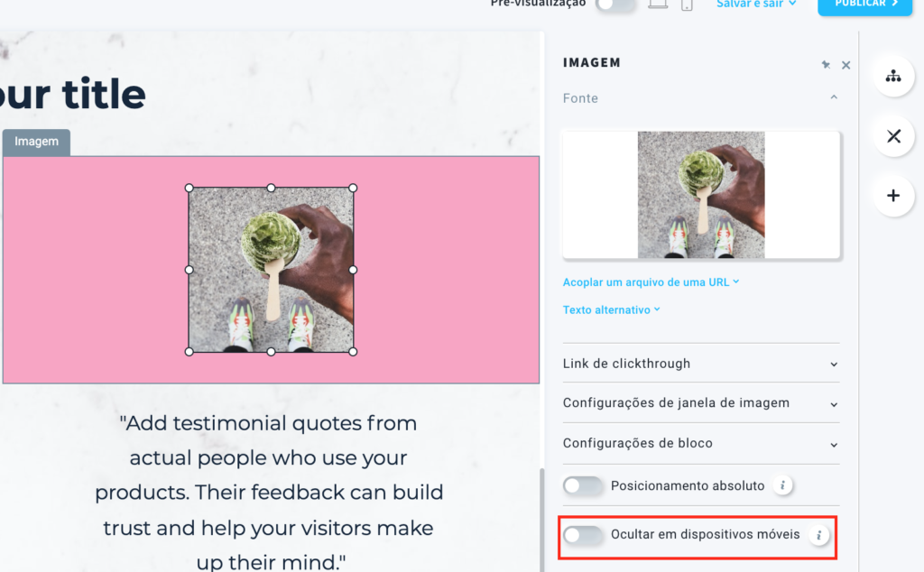Switch to mobile preview icon
Viewport: 924px width, 572px height.
pos(687,5)
